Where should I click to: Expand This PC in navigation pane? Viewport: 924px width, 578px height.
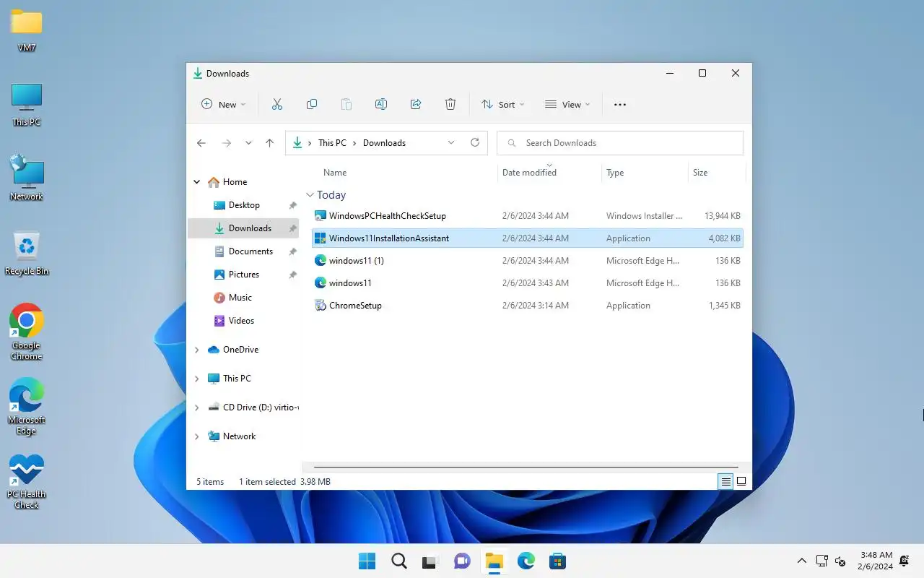197,379
